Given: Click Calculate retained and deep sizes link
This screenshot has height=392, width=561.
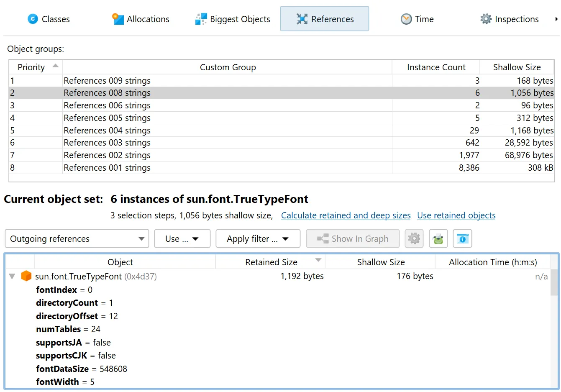Looking at the screenshot, I should (346, 215).
